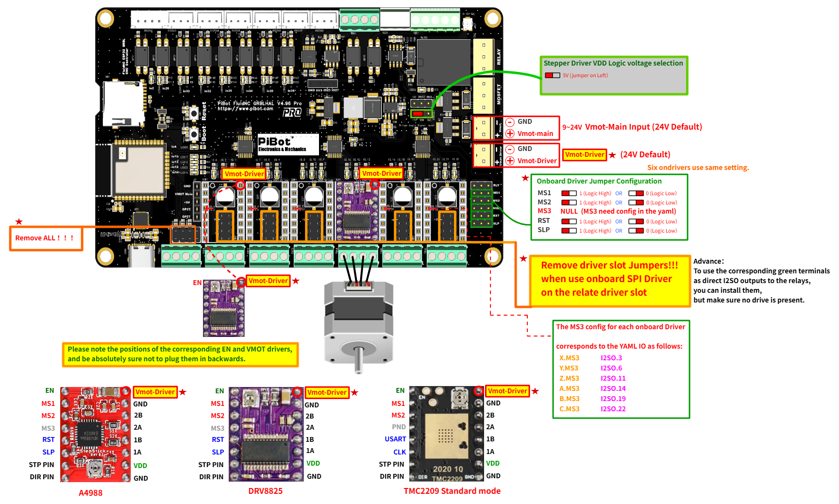Viewport: 839px width, 504px height.
Task: Click the yellow Vmot-Driver label near '(24V Default)'
Action: click(x=585, y=154)
